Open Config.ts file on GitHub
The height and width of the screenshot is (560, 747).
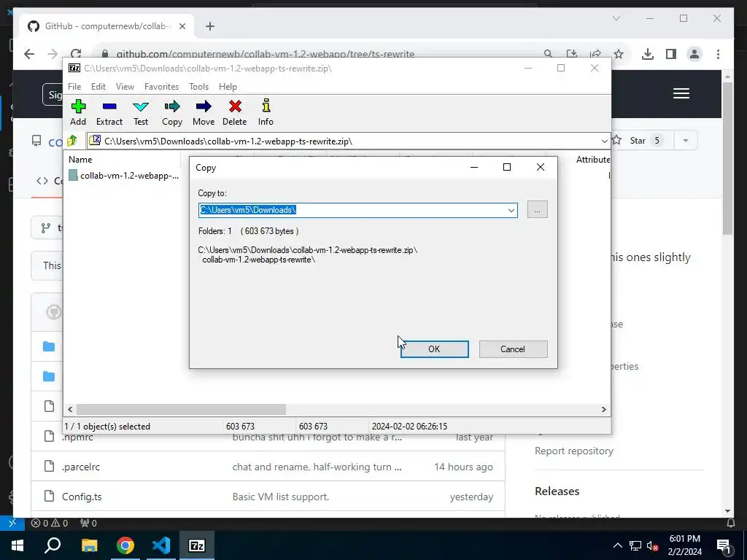(82, 497)
